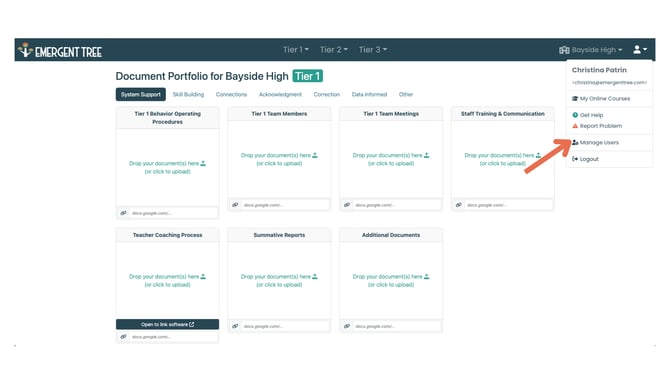Click link field under Tier 1 Team Meetings
Screen dimensions: 670x376
(397, 205)
